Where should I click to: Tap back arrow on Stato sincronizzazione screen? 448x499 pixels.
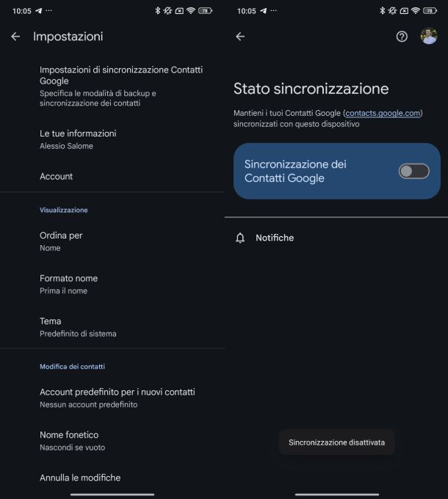240,36
